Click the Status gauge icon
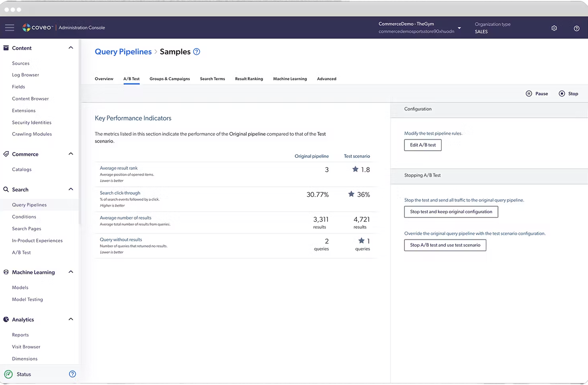Screen dimensions: 588x385 tap(8, 374)
